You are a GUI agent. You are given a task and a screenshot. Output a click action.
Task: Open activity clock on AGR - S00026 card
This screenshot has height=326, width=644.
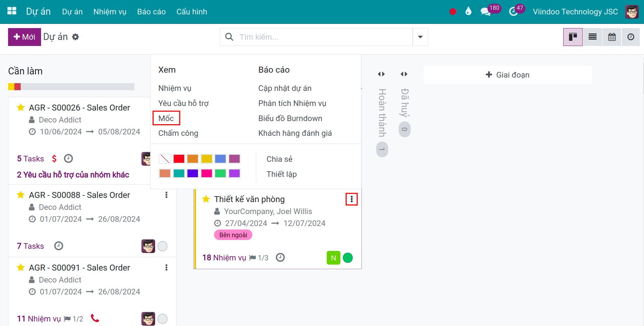(x=68, y=159)
